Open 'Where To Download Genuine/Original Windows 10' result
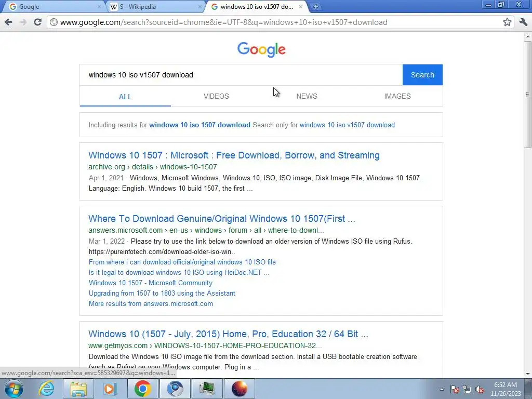This screenshot has width=532, height=399. tap(222, 219)
